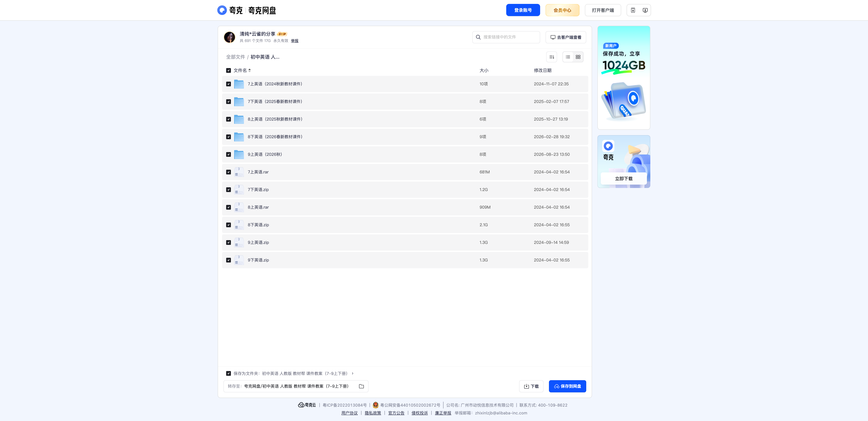This screenshot has height=421, width=868.
Task: Click the Quark app icon in download card
Action: click(608, 146)
